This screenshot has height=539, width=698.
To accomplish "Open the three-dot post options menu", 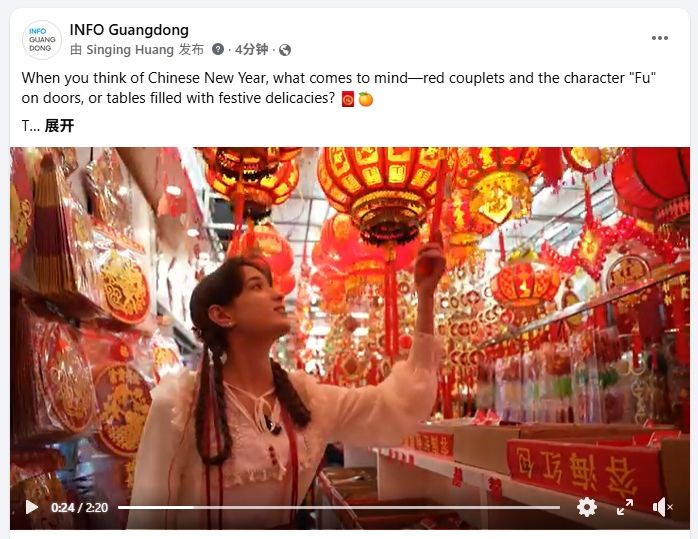I will click(659, 38).
